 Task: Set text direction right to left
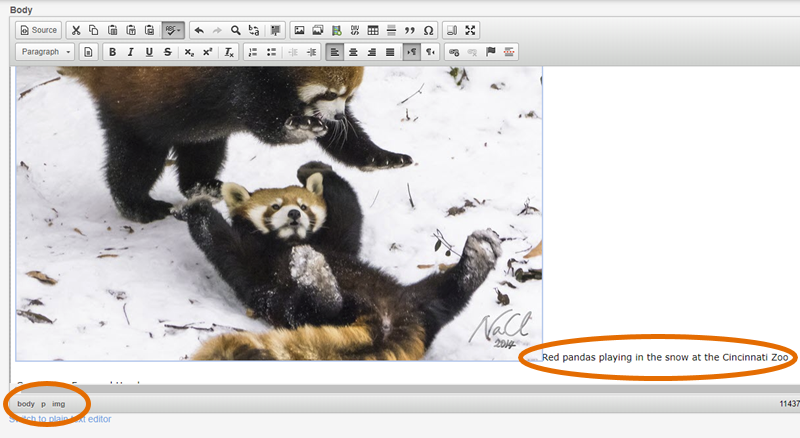tap(430, 52)
